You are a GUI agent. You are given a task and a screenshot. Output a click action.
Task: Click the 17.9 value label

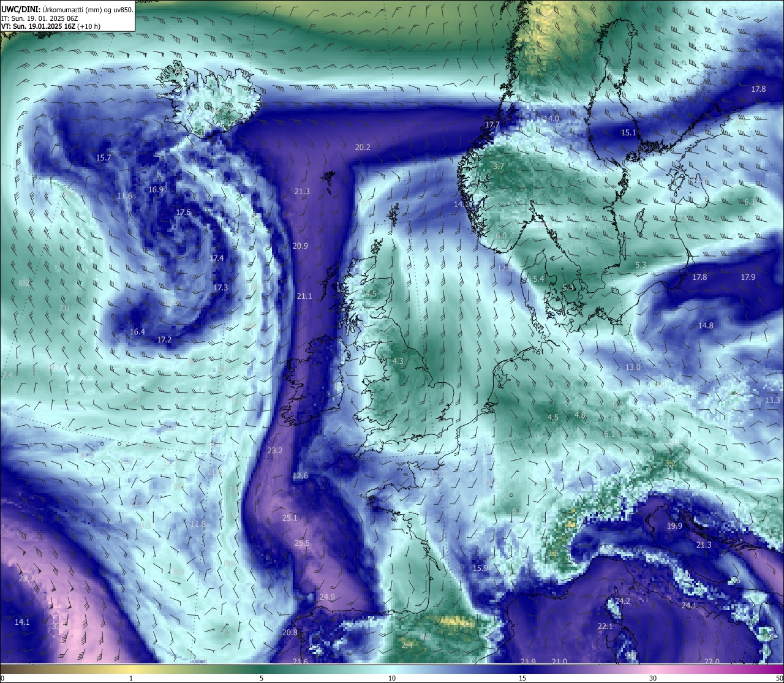pyautogui.click(x=748, y=277)
